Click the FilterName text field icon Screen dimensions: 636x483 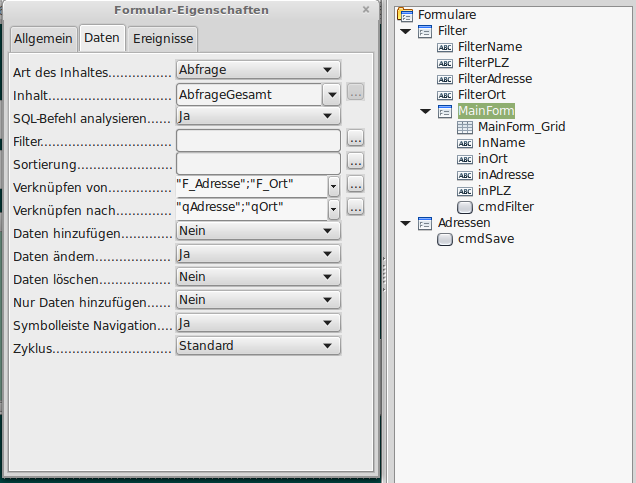point(445,47)
